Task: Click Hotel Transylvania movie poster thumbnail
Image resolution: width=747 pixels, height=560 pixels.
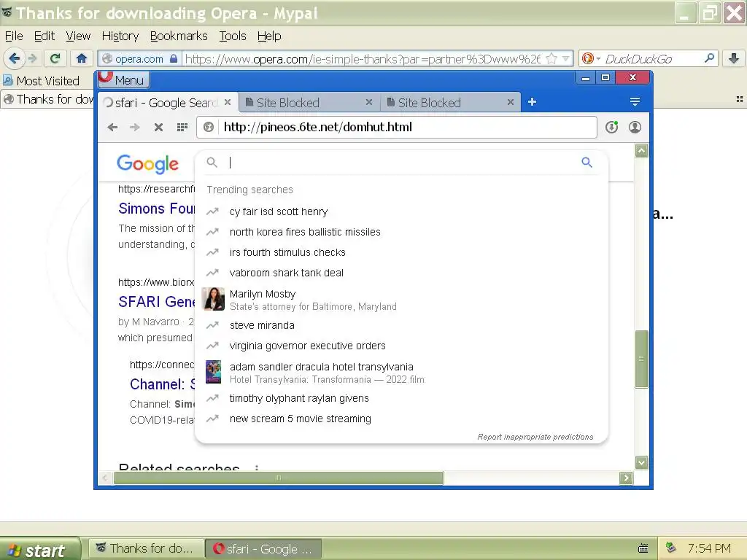Action: pyautogui.click(x=213, y=372)
